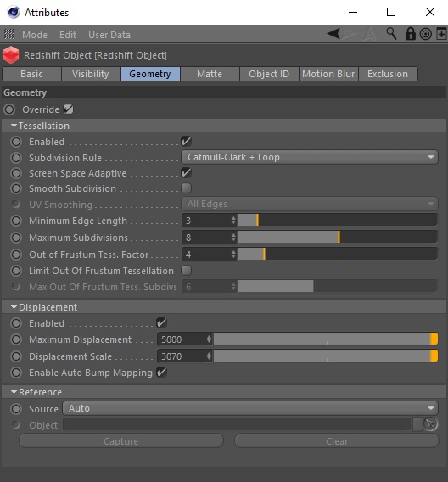This screenshot has height=482, width=448.
Task: Click keyframe dot beside Subdivision Rule
Action: pyautogui.click(x=16, y=158)
